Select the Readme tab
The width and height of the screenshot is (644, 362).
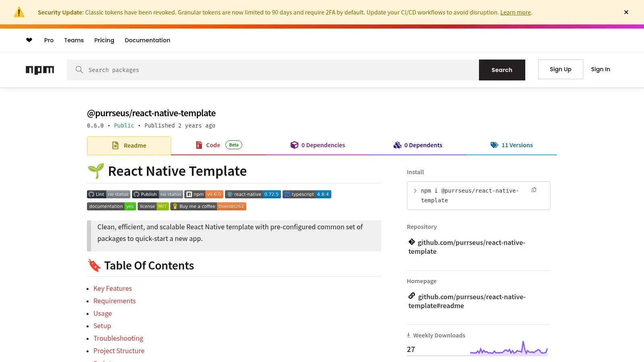pyautogui.click(x=129, y=146)
